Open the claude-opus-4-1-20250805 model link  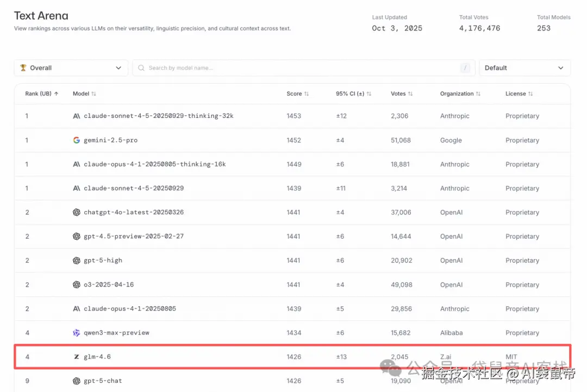129,308
